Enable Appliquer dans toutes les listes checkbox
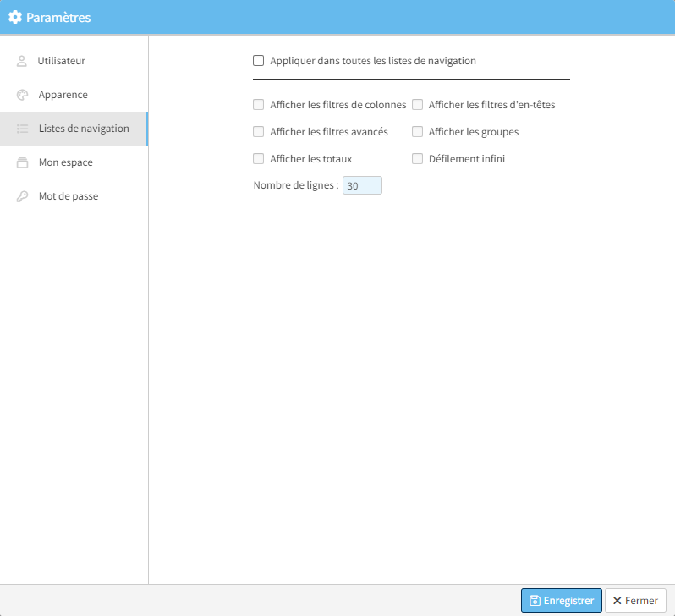Viewport: 675px width, 616px height. pyautogui.click(x=259, y=61)
